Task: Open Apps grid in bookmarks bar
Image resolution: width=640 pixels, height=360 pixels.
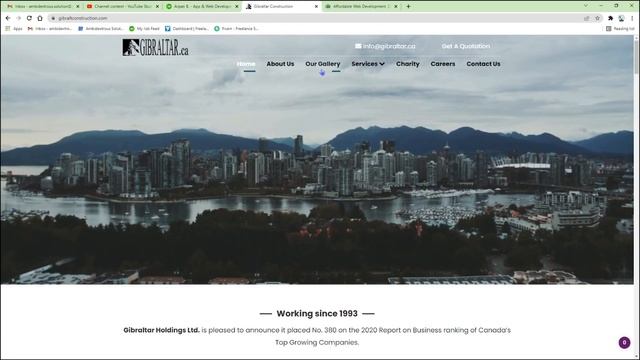Action: click(x=14, y=29)
